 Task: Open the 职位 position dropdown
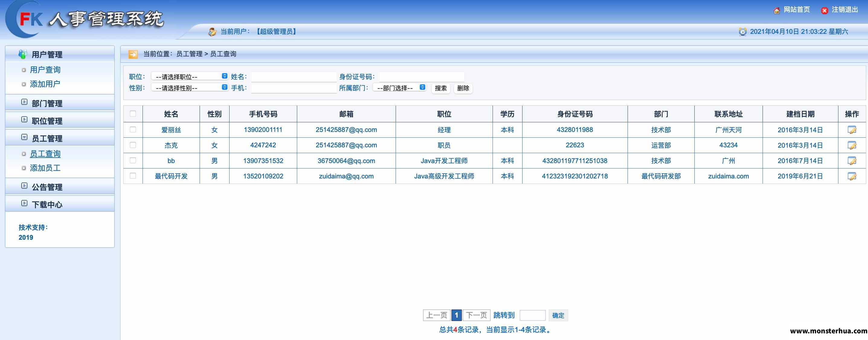click(190, 76)
